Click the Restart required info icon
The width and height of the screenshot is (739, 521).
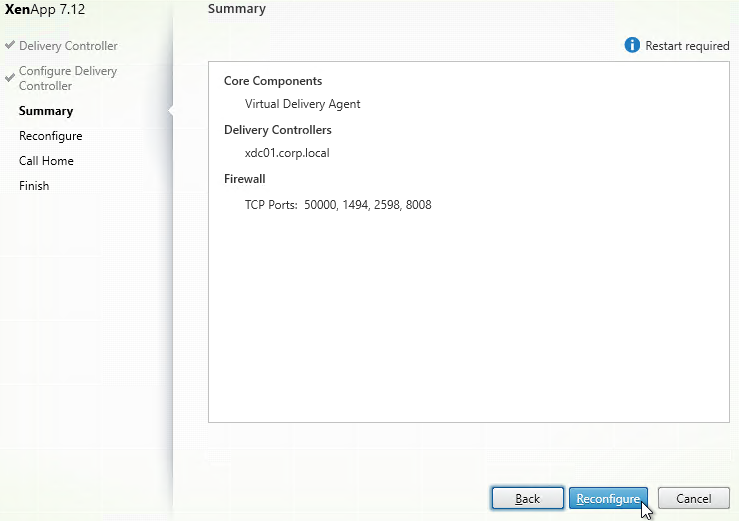click(632, 45)
